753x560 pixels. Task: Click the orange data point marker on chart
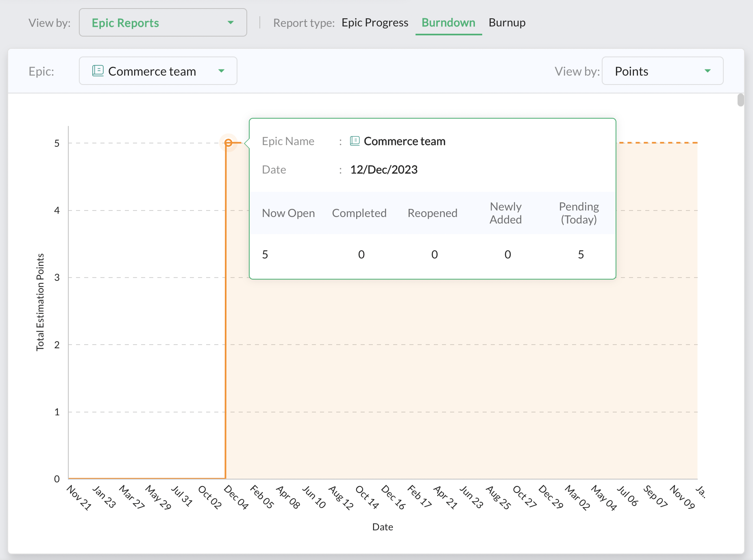click(x=229, y=143)
